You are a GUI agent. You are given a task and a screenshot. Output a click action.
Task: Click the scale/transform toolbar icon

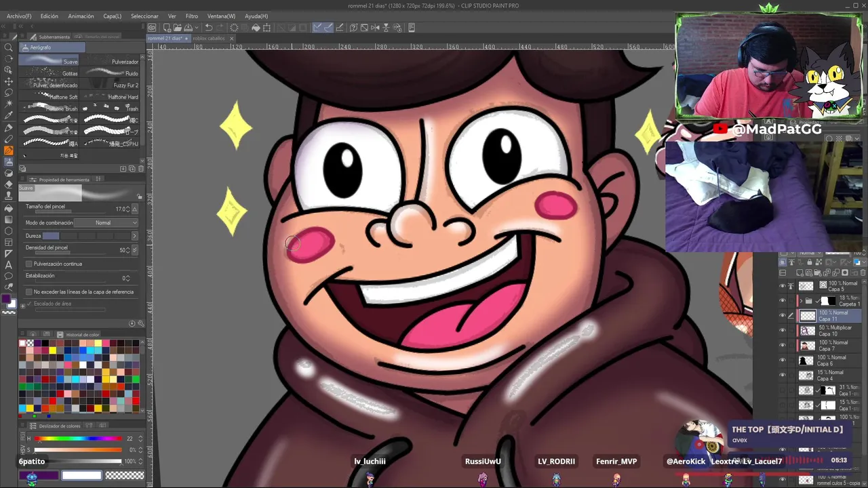point(267,28)
